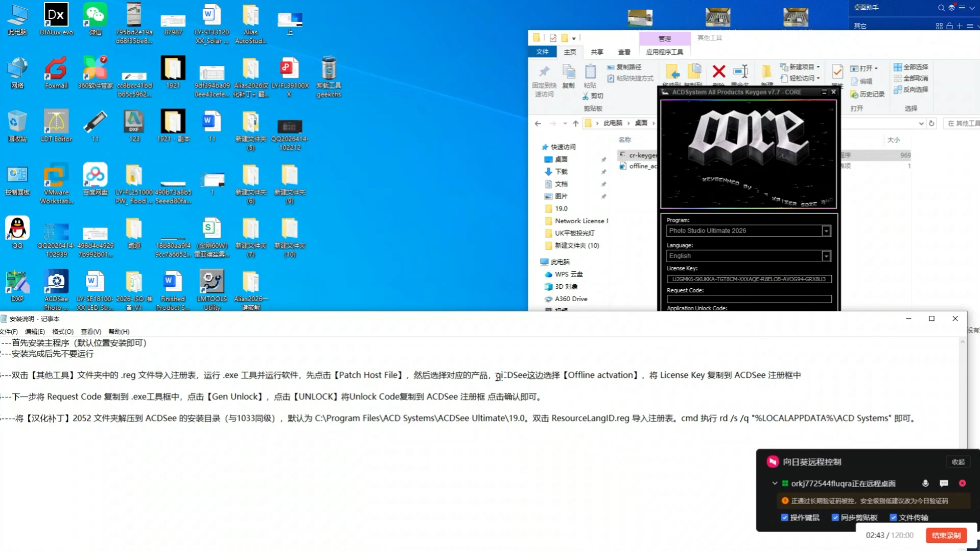Select the geek uninstaller (卸载工具) desktop icon
This screenshot has width=980, height=551.
[x=329, y=77]
